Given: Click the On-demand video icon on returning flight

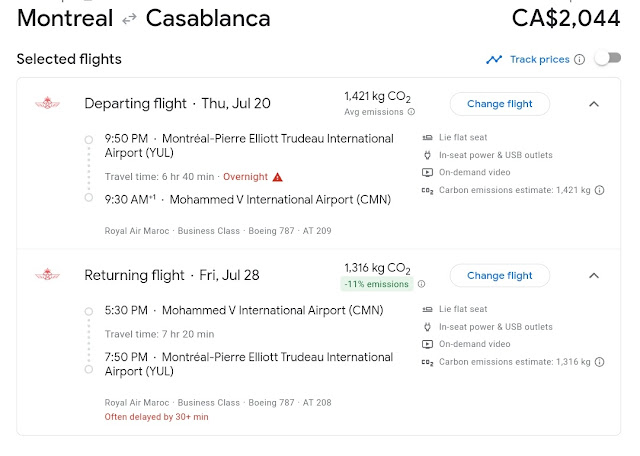Looking at the screenshot, I should coord(427,344).
